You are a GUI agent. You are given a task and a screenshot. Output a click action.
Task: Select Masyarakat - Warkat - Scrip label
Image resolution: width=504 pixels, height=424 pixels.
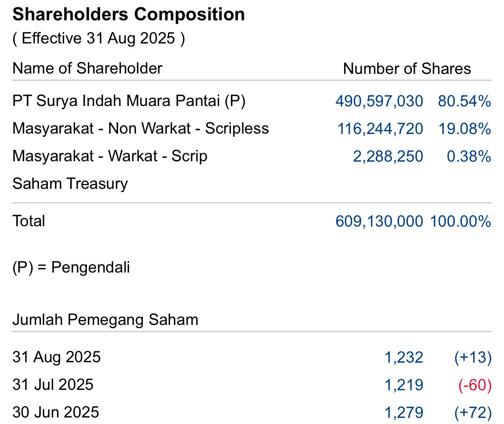click(110, 156)
